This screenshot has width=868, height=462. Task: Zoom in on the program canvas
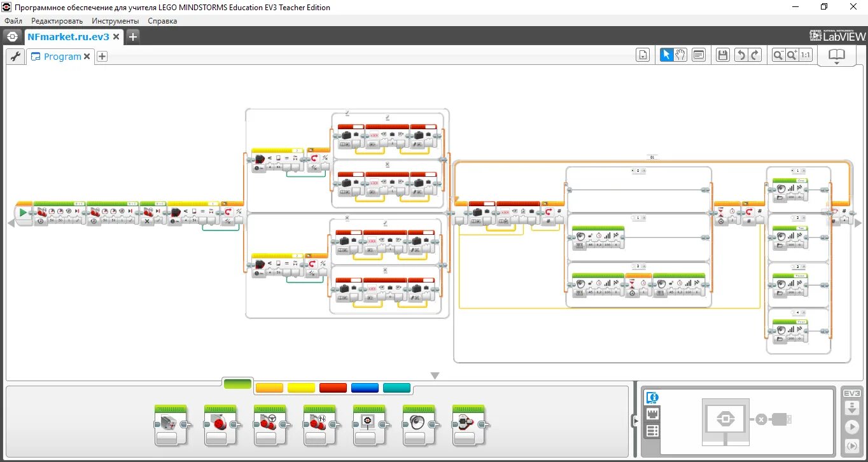tap(792, 55)
